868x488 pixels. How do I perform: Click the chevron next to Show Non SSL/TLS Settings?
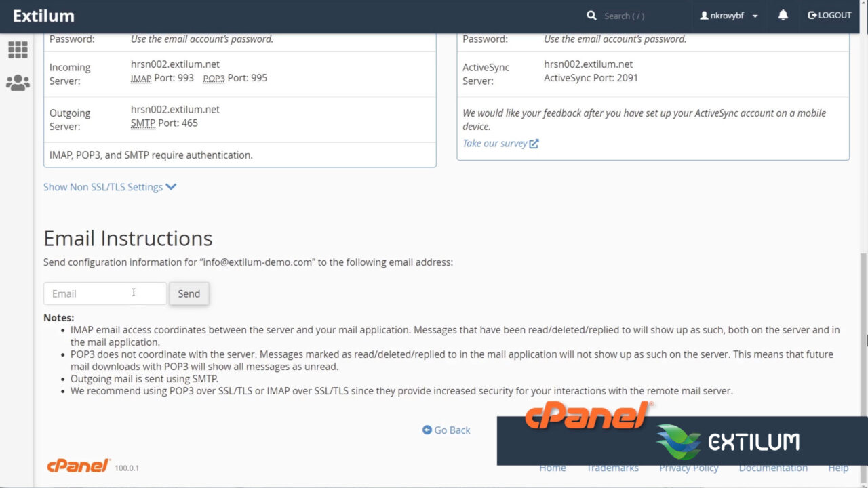170,187
